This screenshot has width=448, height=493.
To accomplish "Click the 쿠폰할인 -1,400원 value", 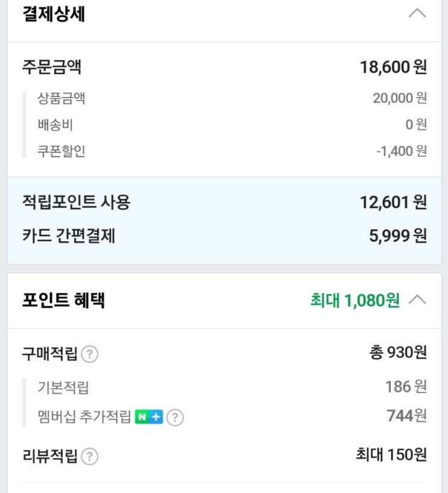I will click(402, 151).
